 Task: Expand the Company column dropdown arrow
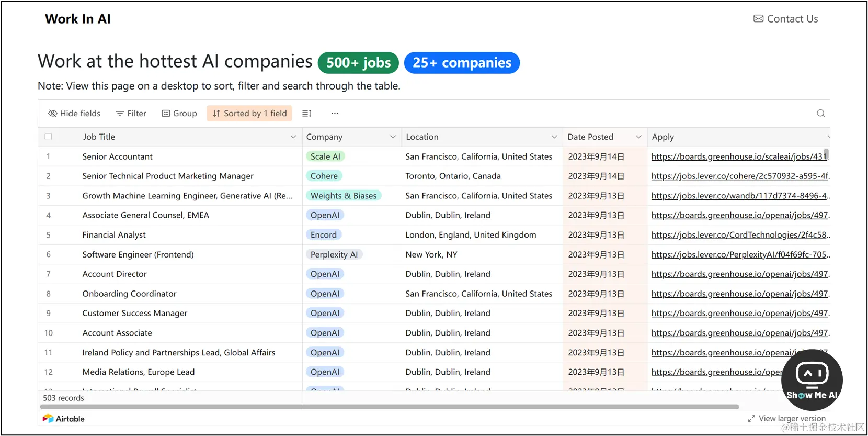393,137
